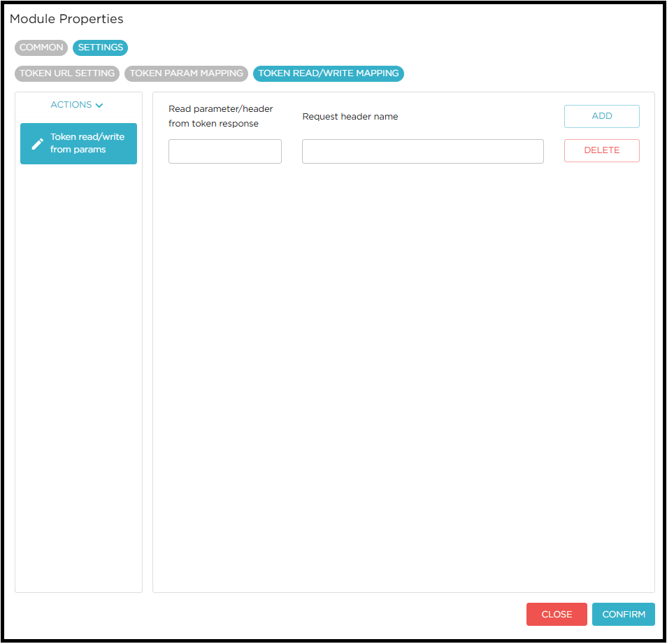The image size is (667, 644).
Task: Focus the read parameter/header input field
Action: click(225, 152)
